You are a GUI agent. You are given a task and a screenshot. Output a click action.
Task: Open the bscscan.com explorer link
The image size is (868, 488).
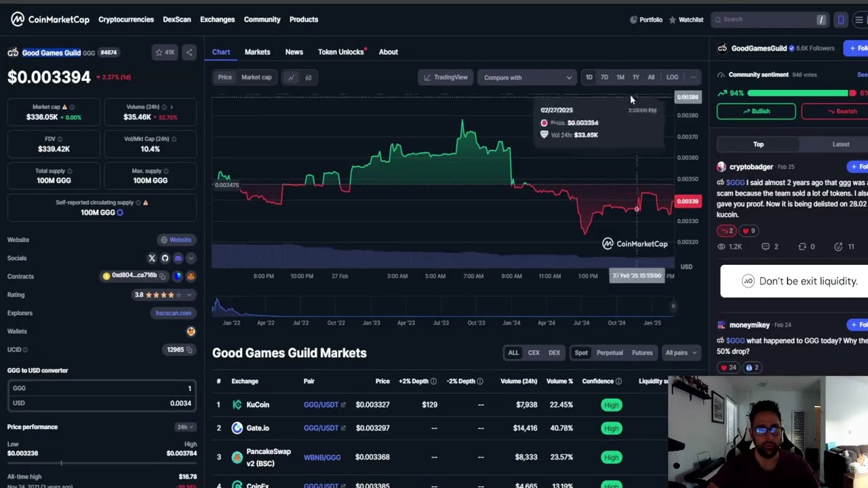(x=173, y=313)
